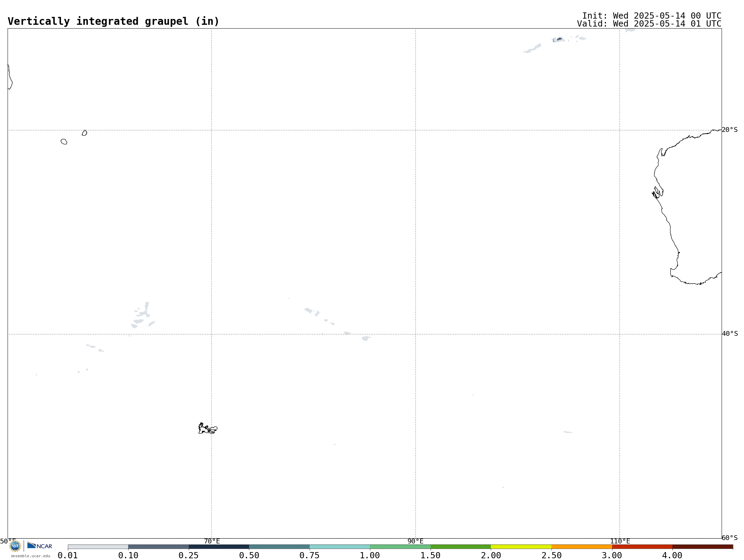Select the map title 'Vertically integrated graupel (in)'
The width and height of the screenshot is (744, 560).
coord(113,21)
